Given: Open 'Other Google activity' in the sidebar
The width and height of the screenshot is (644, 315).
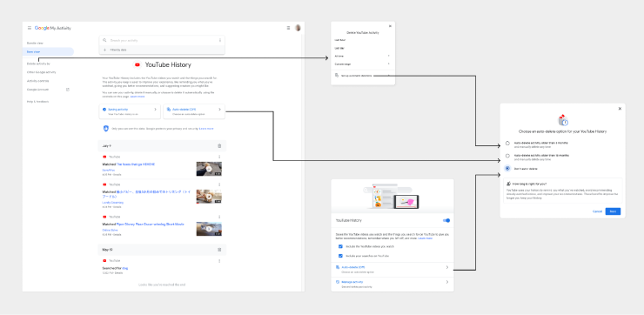Looking at the screenshot, I should tap(42, 72).
